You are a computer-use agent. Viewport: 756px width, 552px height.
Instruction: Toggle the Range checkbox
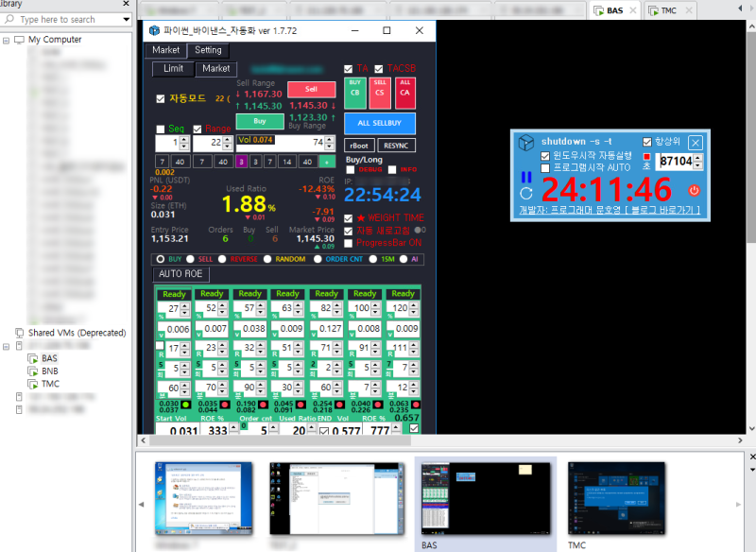[198, 129]
